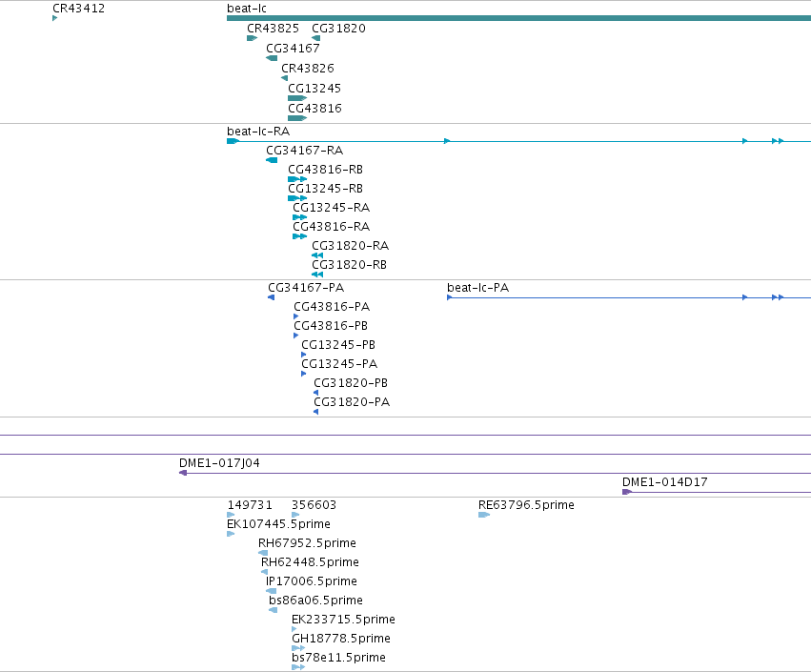Screen dimensions: 811x672
Task: Click the RH62448.5prime EST glyph
Action: 264,572
